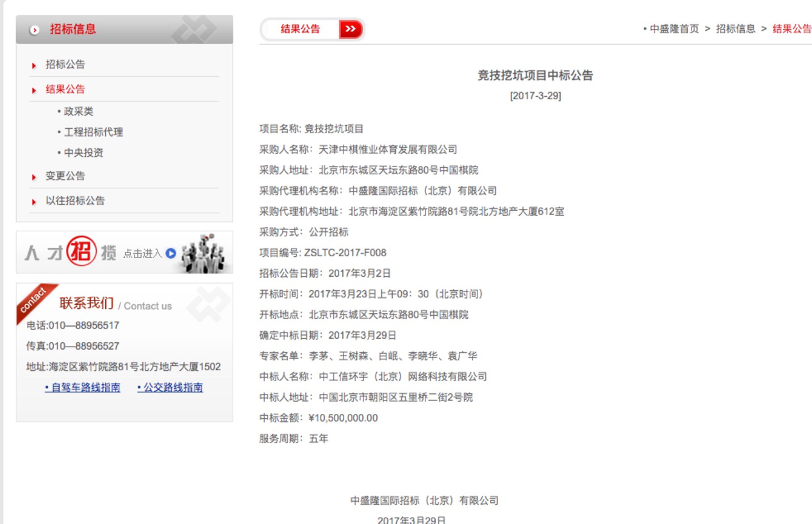The height and width of the screenshot is (524, 812).
Task: Click 招标信息 in the breadcrumb
Action: tap(736, 29)
